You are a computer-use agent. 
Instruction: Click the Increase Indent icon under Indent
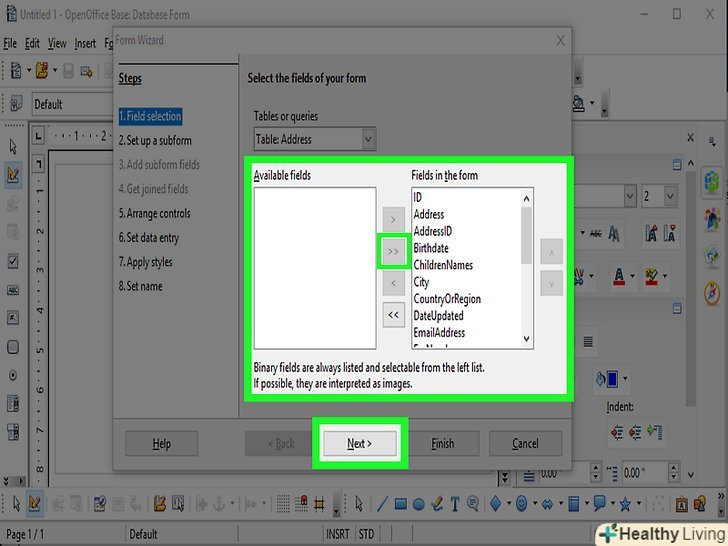point(617,432)
